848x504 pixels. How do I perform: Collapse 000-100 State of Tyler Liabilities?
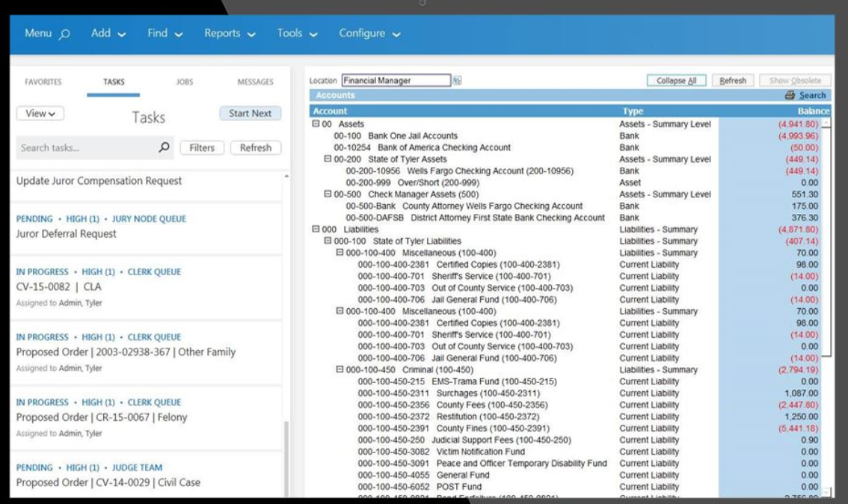point(328,241)
